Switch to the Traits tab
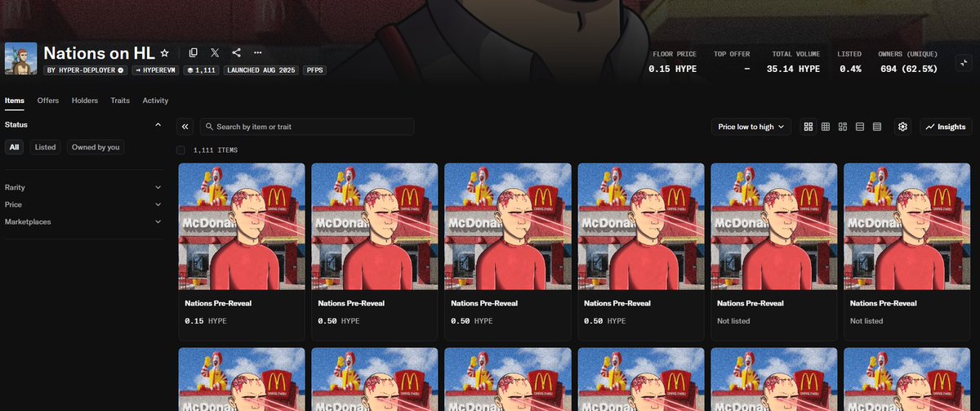Image resolution: width=980 pixels, height=411 pixels. click(120, 101)
